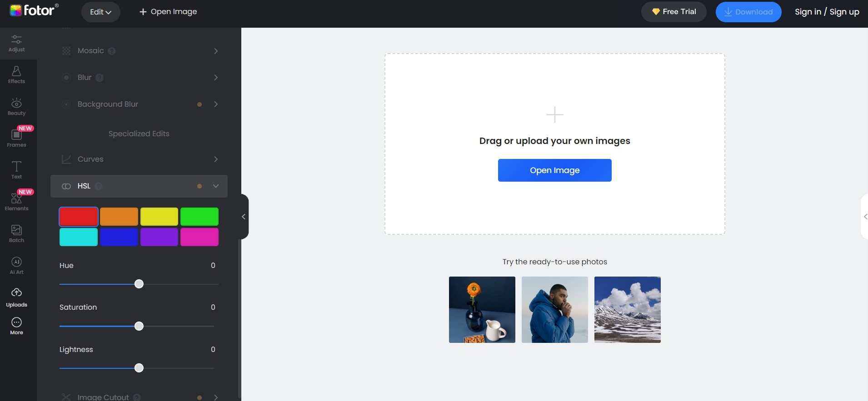Click Open Image in top bar

click(x=168, y=12)
